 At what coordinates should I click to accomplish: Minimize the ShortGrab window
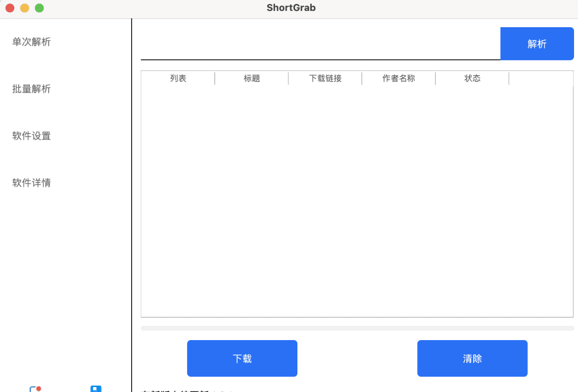[25, 8]
